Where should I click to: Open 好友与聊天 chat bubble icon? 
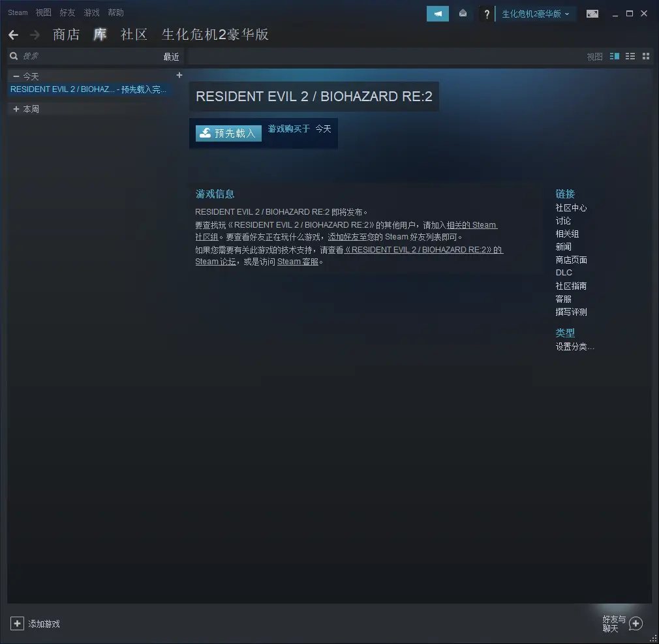click(x=636, y=623)
